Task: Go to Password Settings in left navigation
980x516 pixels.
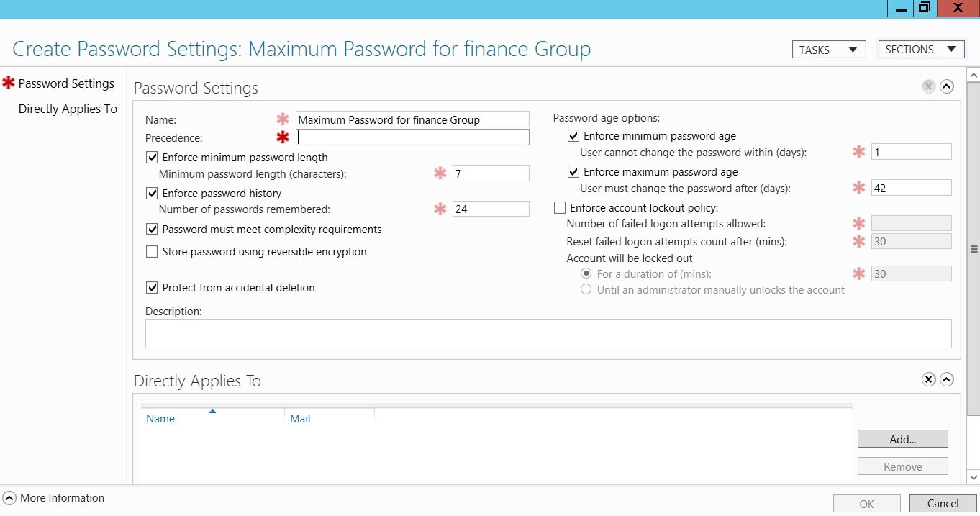Action: pyautogui.click(x=66, y=83)
